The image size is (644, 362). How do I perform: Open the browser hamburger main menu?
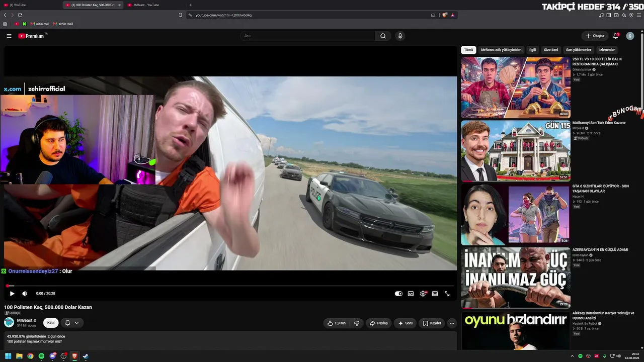pyautogui.click(x=638, y=15)
